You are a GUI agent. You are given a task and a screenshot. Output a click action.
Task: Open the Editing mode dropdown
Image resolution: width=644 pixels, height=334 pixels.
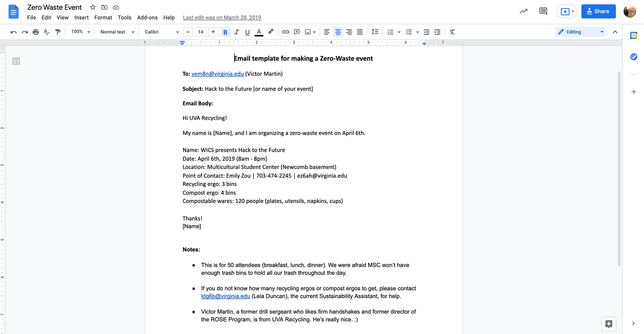pyautogui.click(x=581, y=32)
